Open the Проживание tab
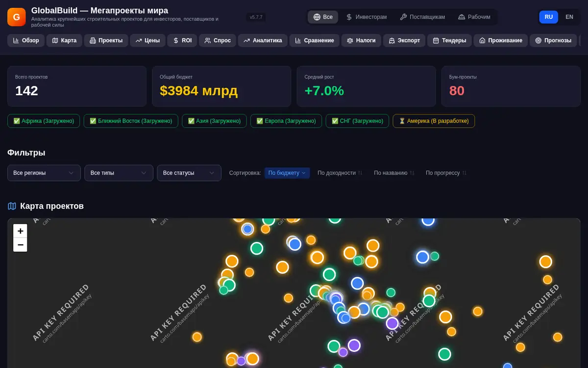The width and height of the screenshot is (588, 368). tap(501, 40)
